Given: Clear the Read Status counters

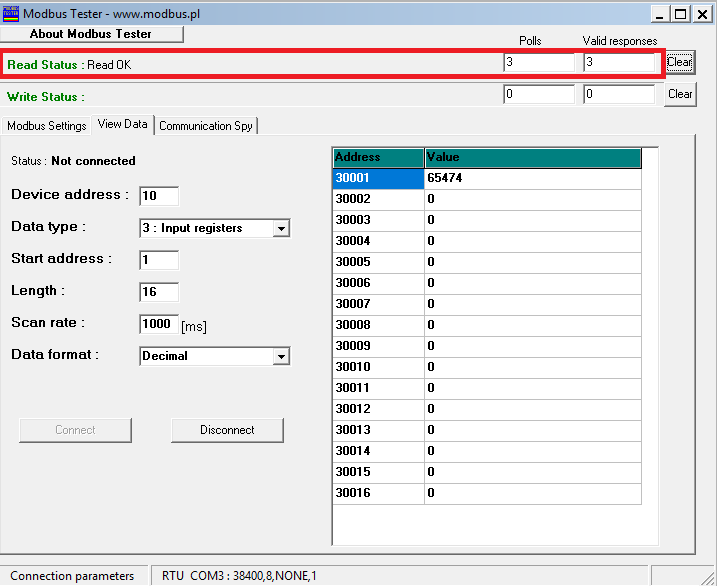Looking at the screenshot, I should click(680, 62).
